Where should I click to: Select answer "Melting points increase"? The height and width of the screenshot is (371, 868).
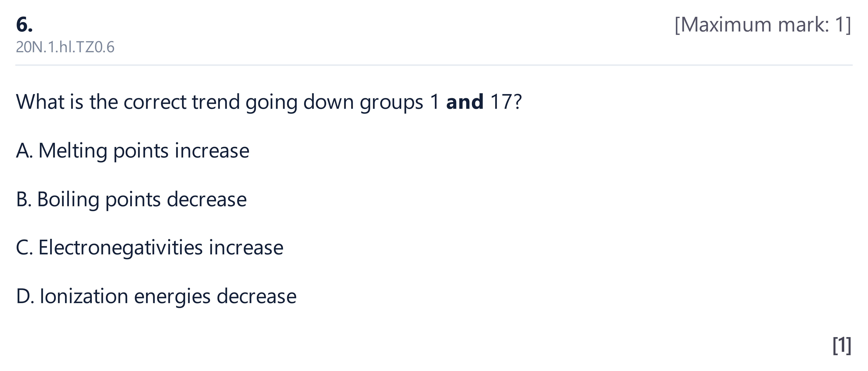coord(133,151)
